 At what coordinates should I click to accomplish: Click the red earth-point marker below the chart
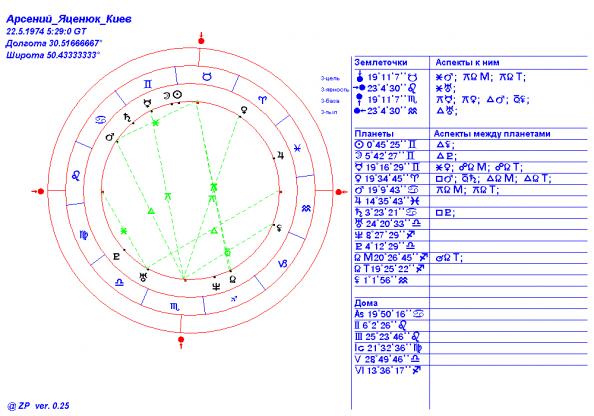[x=181, y=341]
